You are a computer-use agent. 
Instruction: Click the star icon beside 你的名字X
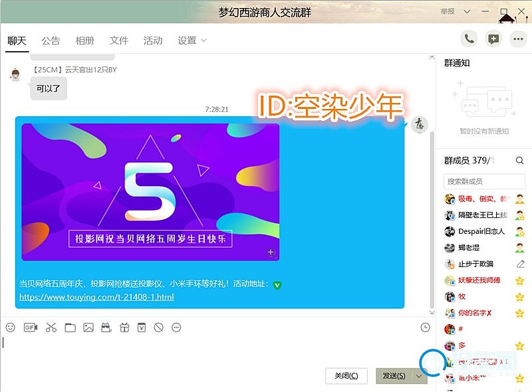519,313
